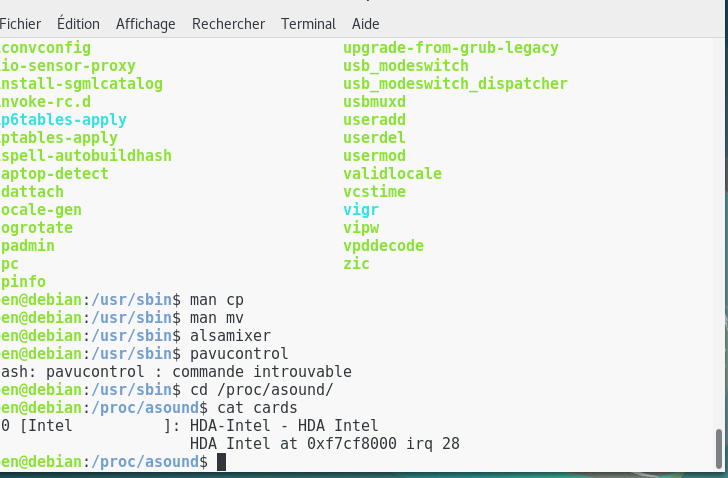Click the cyan vigr entry
This screenshot has width=728, height=478.
361,210
